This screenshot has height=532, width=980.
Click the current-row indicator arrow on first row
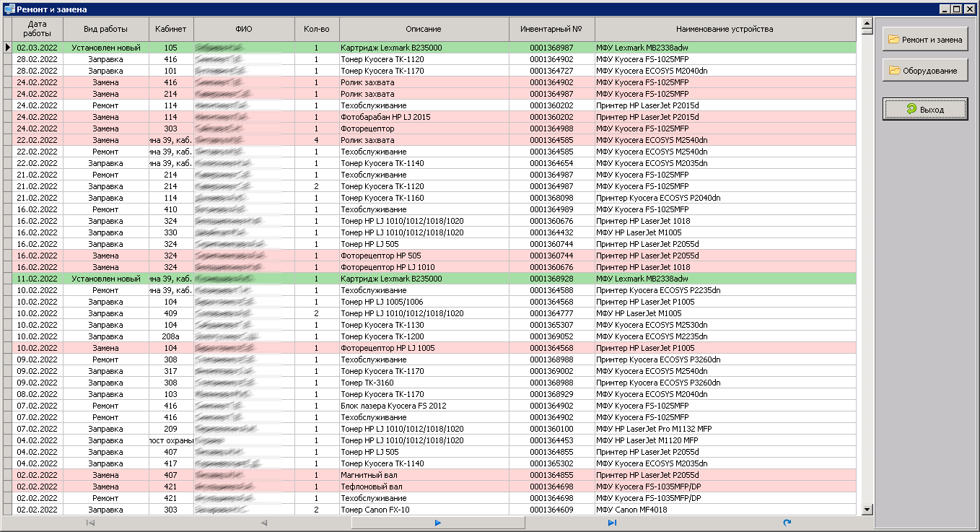pos(8,48)
